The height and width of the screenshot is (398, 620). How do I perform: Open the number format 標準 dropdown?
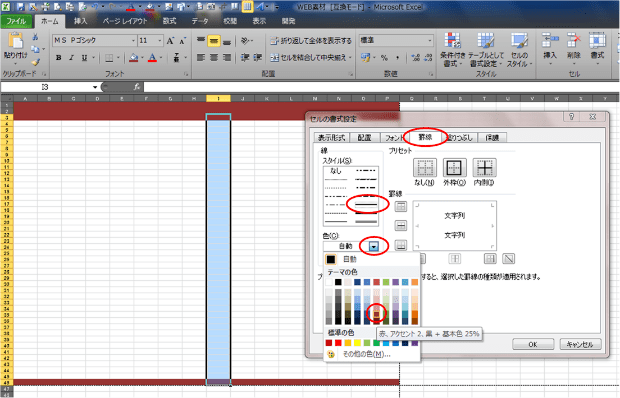coord(396,40)
